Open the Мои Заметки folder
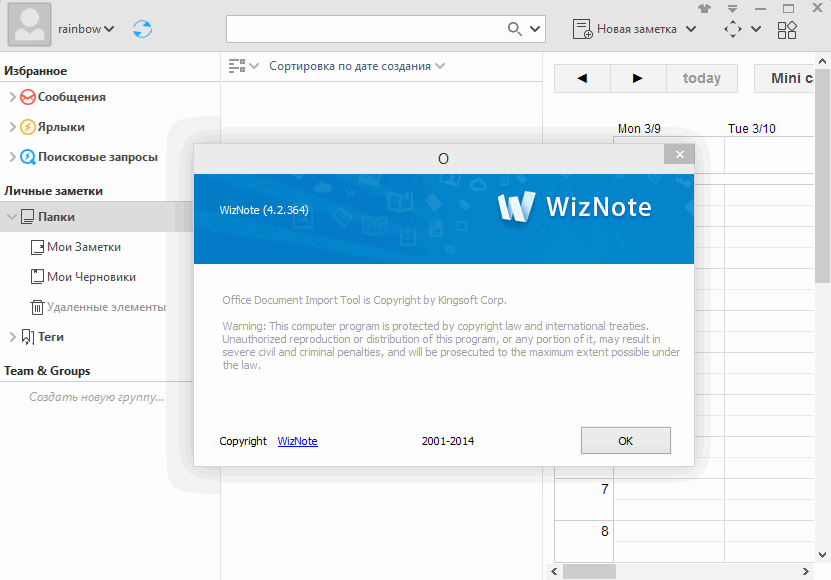 pos(84,247)
